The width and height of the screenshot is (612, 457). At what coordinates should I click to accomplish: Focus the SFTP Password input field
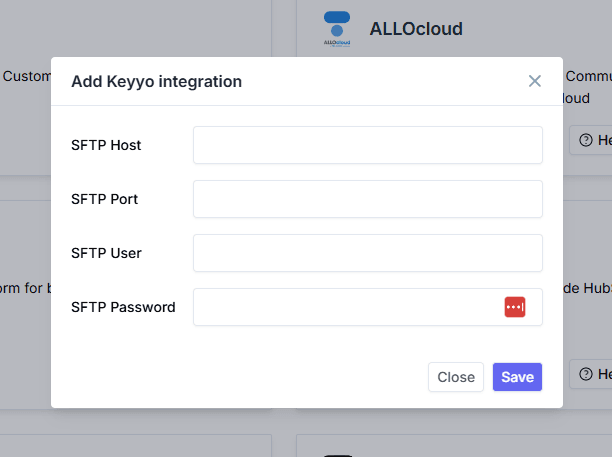coord(347,307)
